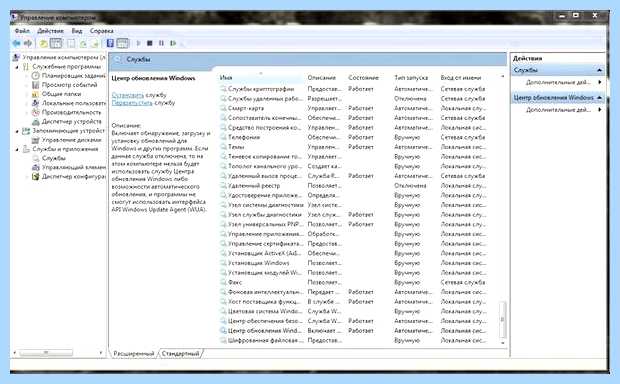Select the Хост поставщика функции row

tap(353, 302)
